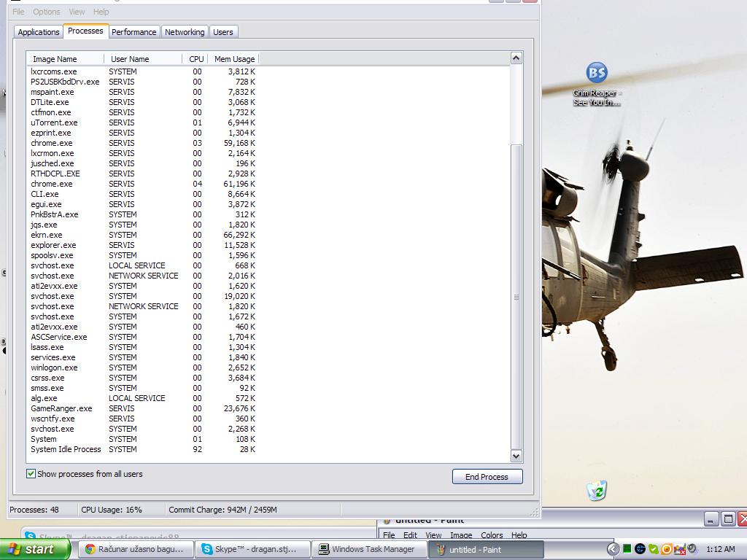Sort by Image Name column header

point(65,59)
